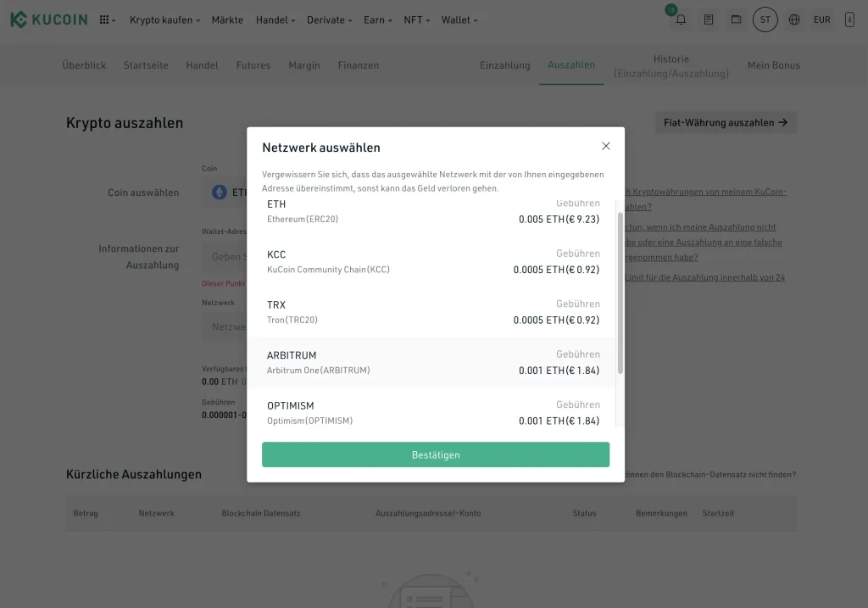Open the ST profile avatar
This screenshot has width=868, height=608.
(765, 20)
